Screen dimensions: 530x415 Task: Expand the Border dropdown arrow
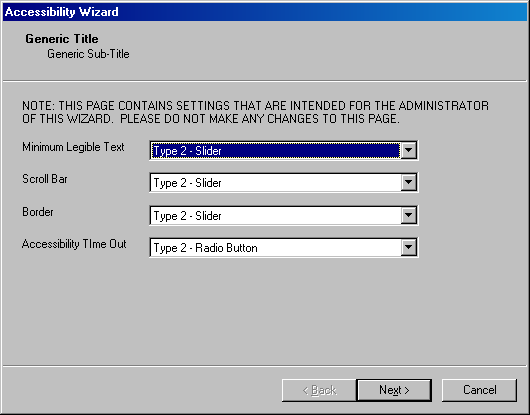(x=408, y=215)
